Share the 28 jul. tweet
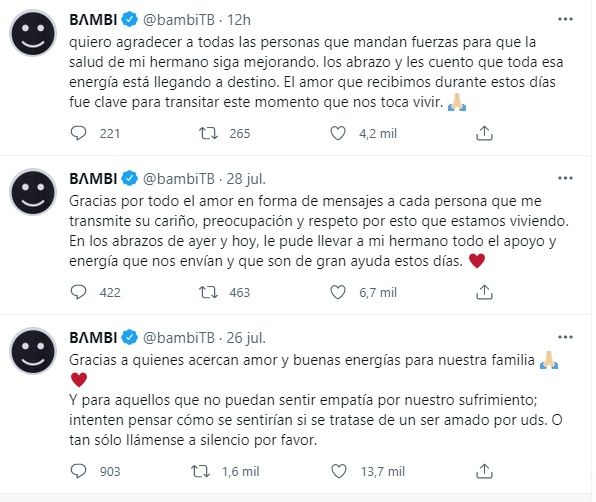Screen dimensions: 596x502 [484, 292]
